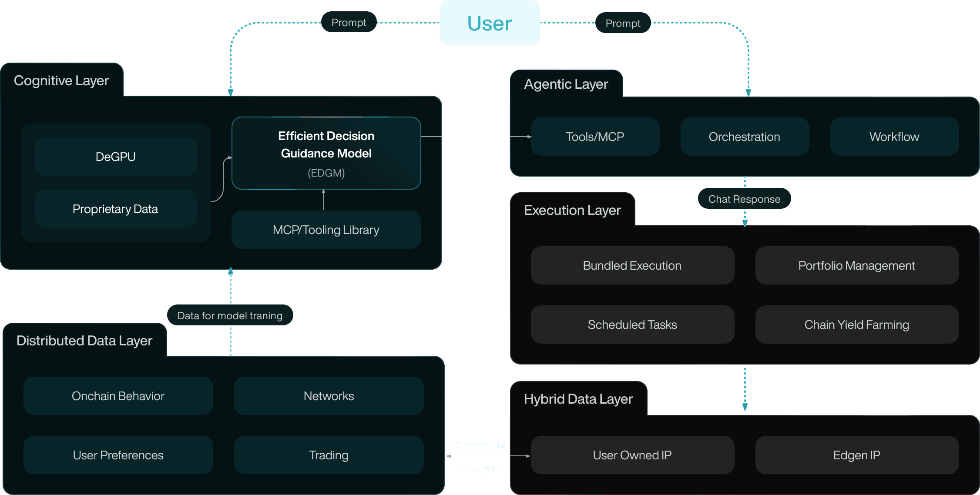
Task: Select the DeGPU block
Action: (x=116, y=157)
